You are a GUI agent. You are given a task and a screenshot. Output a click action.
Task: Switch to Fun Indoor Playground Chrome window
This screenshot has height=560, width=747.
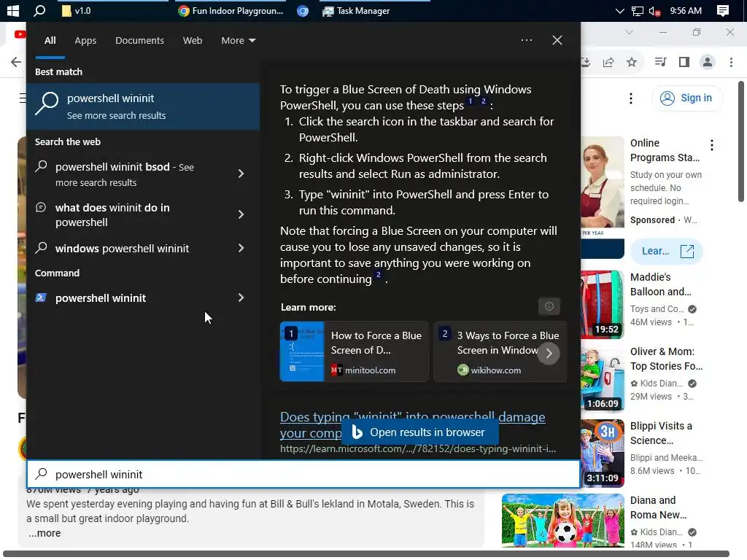point(231,10)
